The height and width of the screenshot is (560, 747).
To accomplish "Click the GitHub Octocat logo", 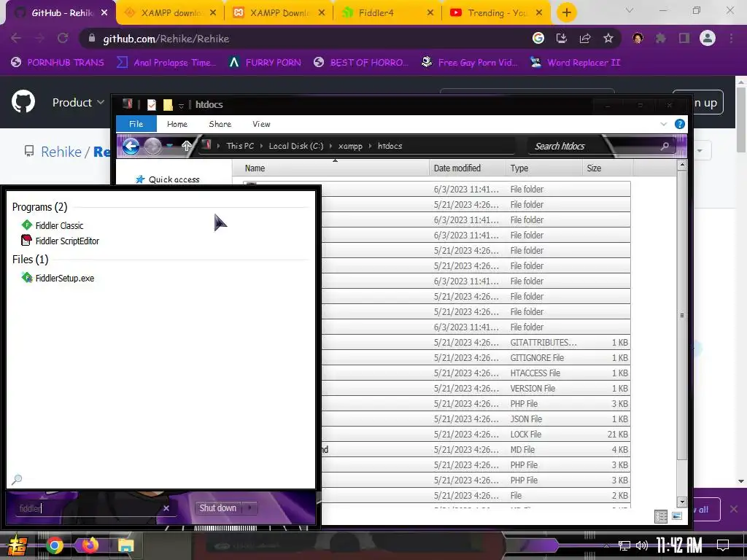I will coord(23,101).
